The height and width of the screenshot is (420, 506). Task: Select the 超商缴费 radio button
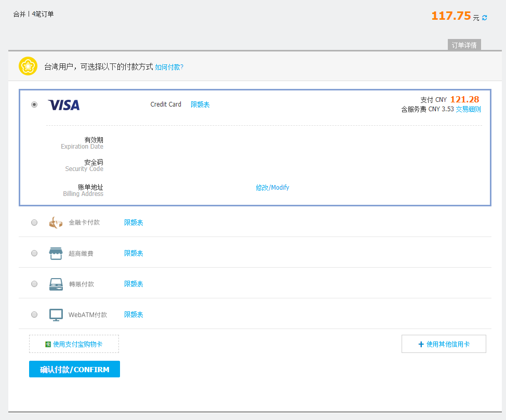tap(34, 253)
